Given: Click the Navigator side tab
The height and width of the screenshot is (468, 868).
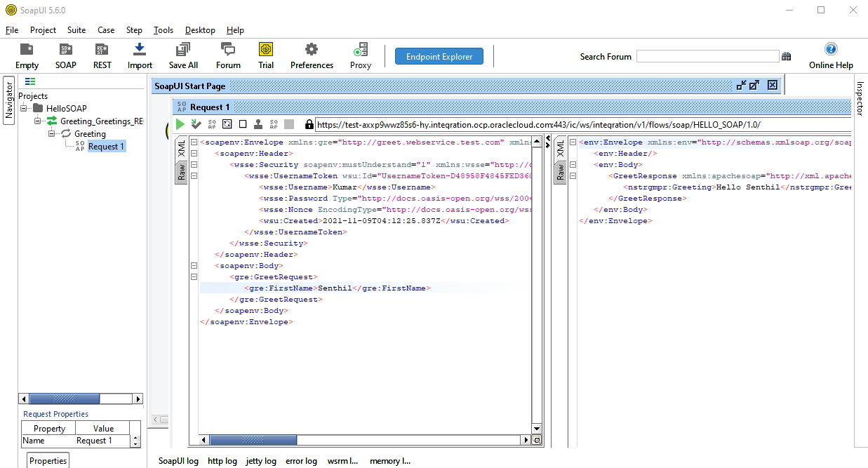Looking at the screenshot, I should point(9,100).
